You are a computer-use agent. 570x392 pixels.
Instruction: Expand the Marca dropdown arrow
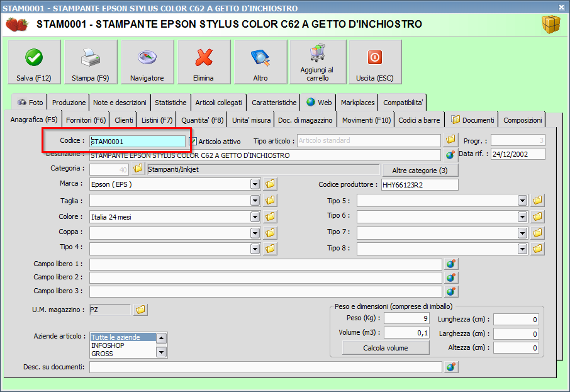point(255,184)
